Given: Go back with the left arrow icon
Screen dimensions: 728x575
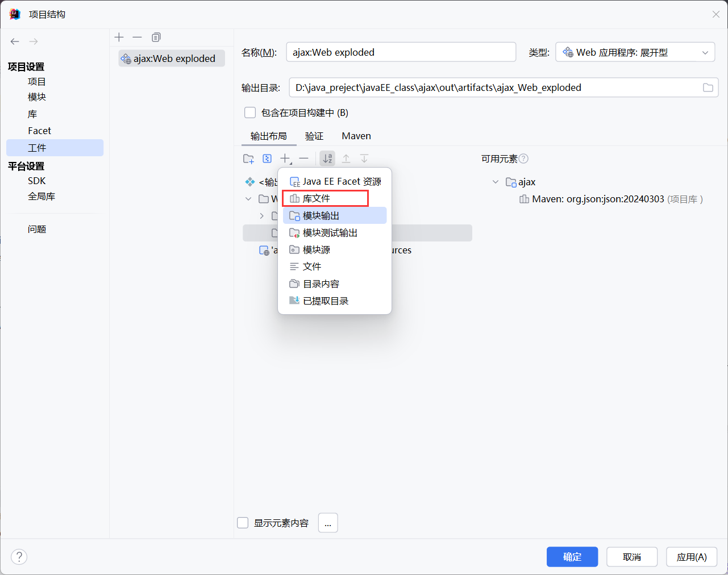Looking at the screenshot, I should (15, 41).
